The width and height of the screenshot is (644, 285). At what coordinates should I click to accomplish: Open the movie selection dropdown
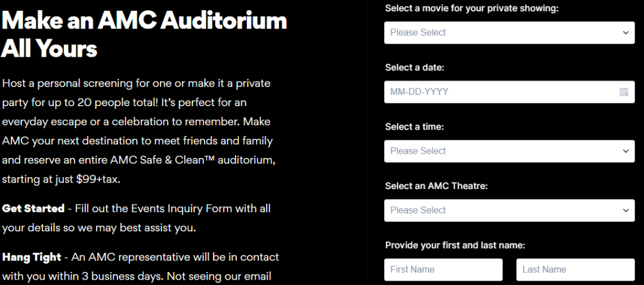click(x=509, y=32)
